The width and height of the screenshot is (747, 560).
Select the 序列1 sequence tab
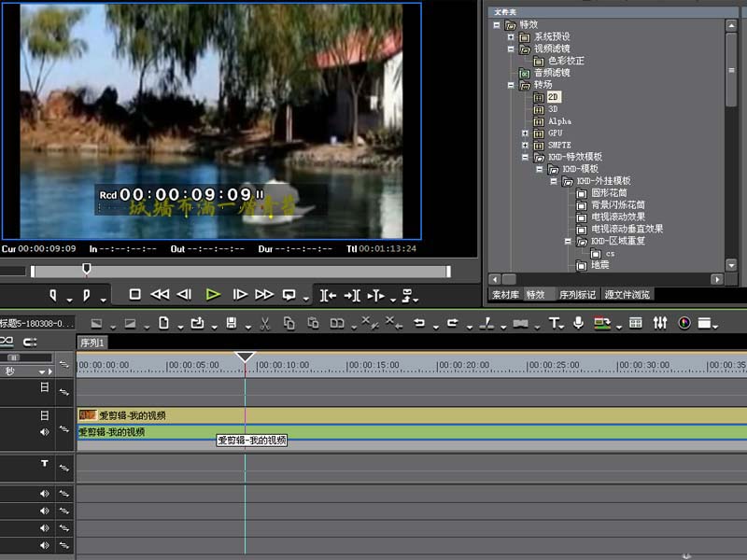coord(92,343)
